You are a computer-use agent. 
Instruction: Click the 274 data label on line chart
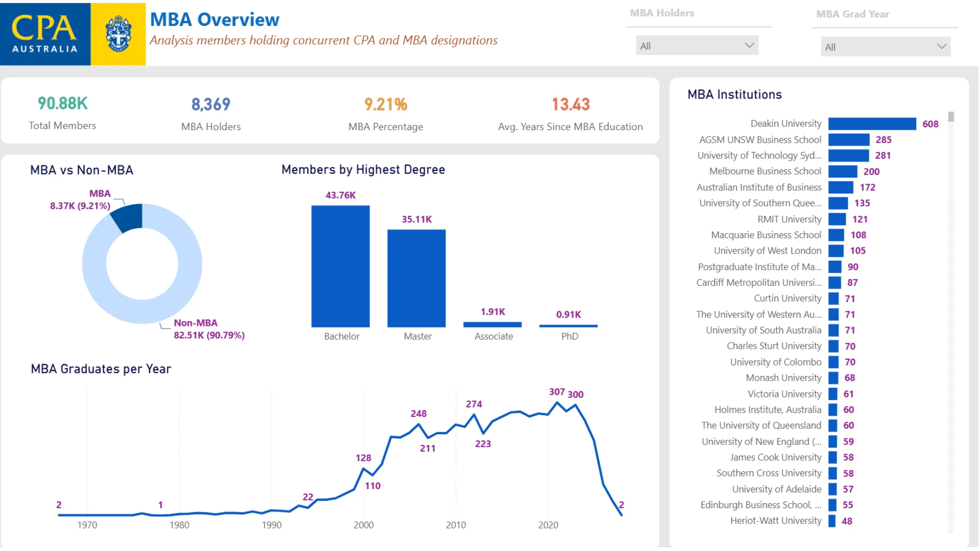click(x=474, y=404)
